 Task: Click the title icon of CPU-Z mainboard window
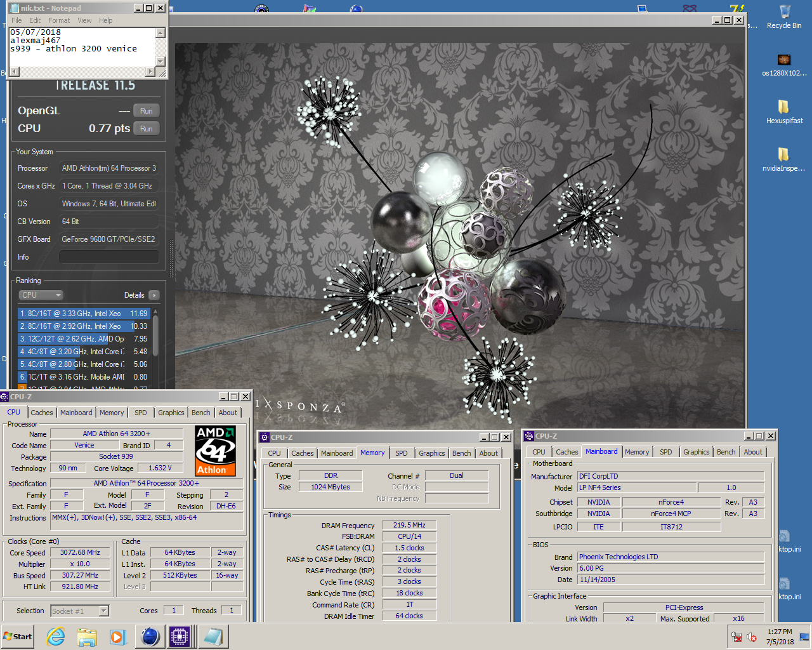(530, 436)
